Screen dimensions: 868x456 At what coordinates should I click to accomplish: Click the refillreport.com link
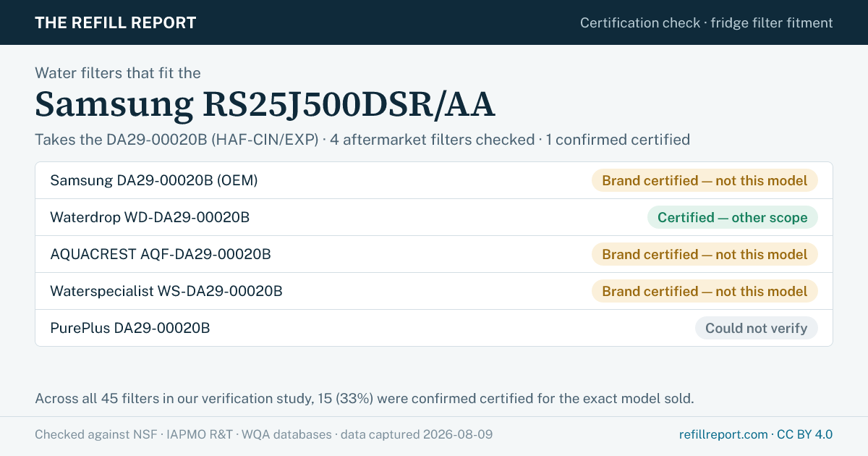point(723,434)
